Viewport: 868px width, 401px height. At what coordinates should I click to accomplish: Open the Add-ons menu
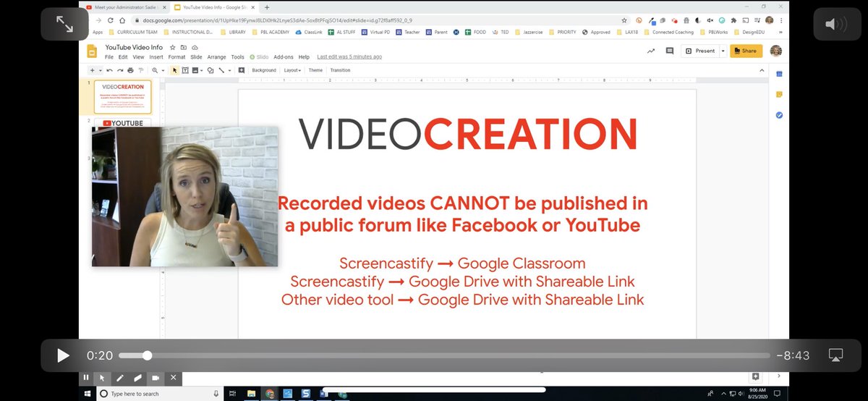pyautogui.click(x=284, y=57)
